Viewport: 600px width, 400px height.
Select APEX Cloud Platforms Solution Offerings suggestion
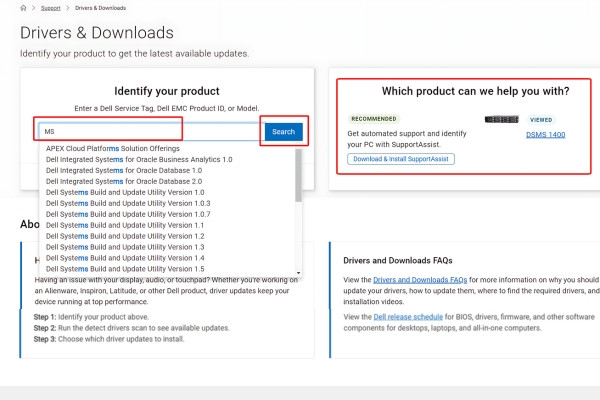click(x=112, y=149)
